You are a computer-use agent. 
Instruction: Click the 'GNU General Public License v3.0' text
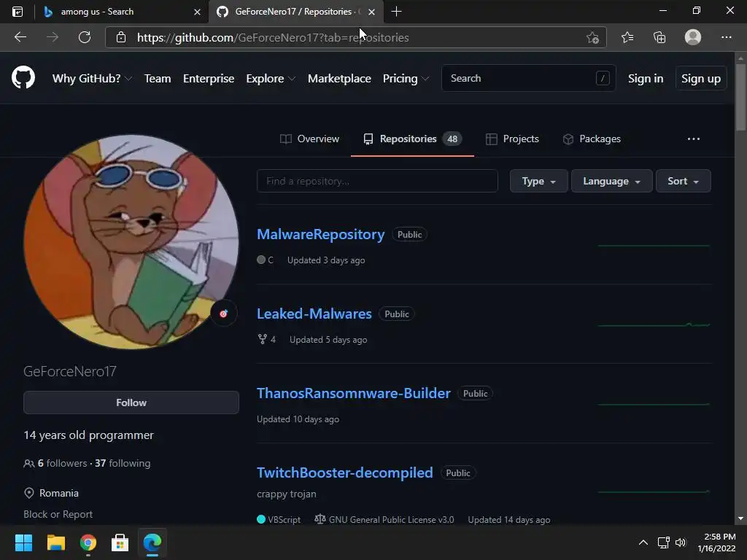391,519
